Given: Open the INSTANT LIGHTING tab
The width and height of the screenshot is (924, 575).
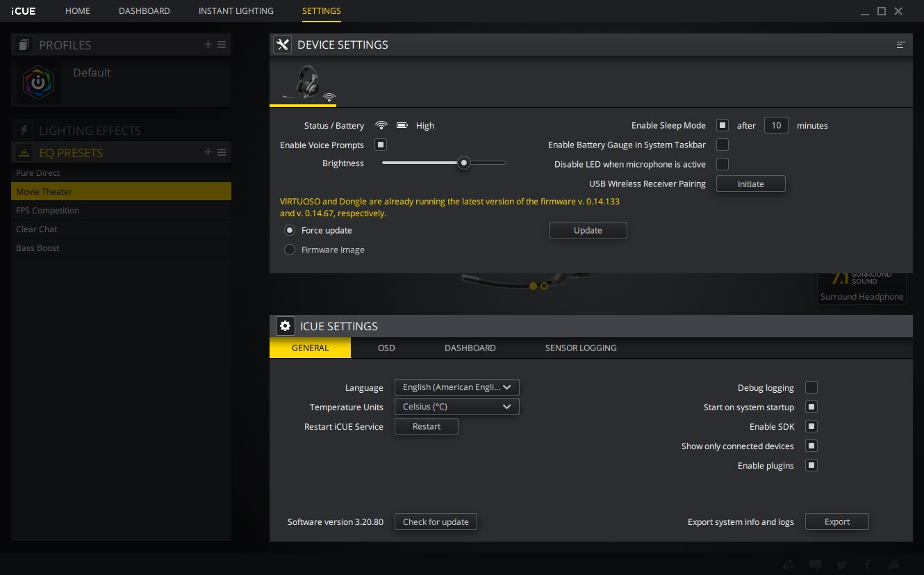Looking at the screenshot, I should click(x=236, y=11).
